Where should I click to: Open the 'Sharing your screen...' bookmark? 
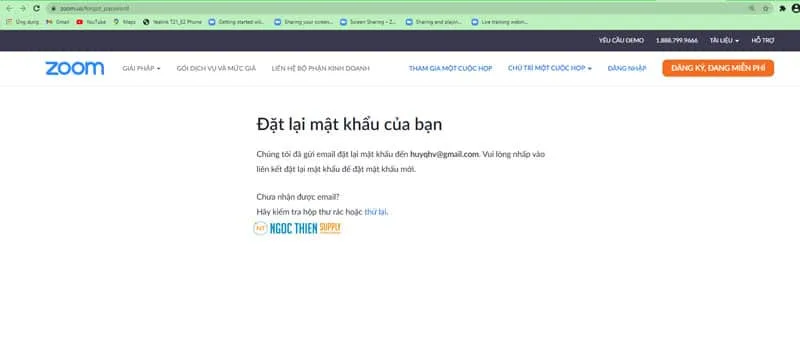click(x=304, y=22)
